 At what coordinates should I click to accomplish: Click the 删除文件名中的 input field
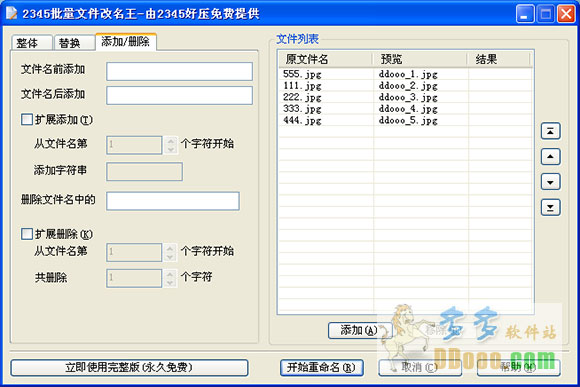coord(173,201)
